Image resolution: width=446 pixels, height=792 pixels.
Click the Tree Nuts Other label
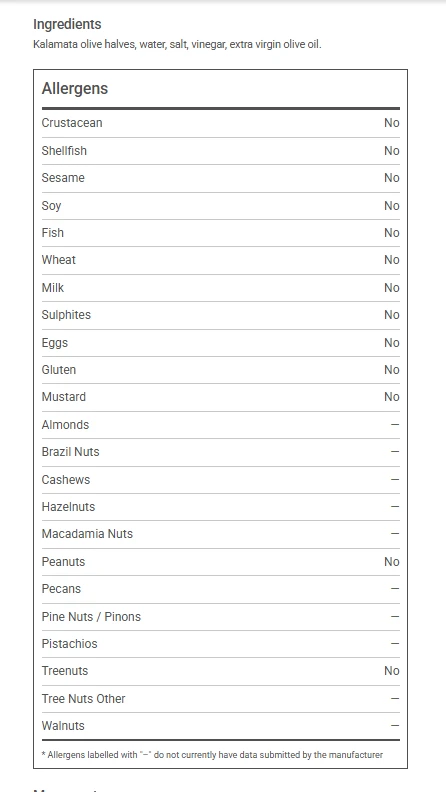pos(83,699)
